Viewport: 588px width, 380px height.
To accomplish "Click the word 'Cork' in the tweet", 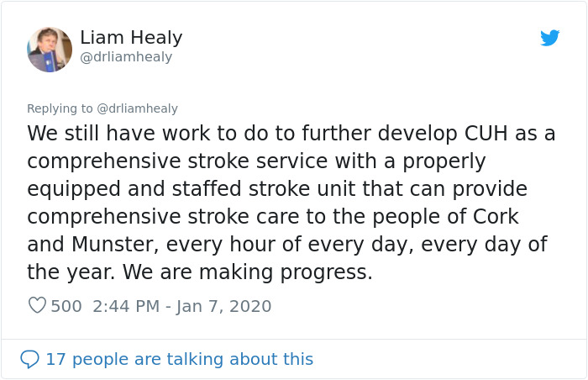I will coord(496,216).
